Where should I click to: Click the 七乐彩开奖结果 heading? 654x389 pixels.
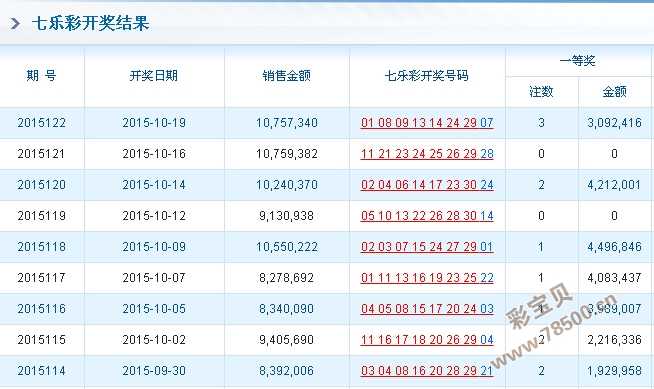91,23
